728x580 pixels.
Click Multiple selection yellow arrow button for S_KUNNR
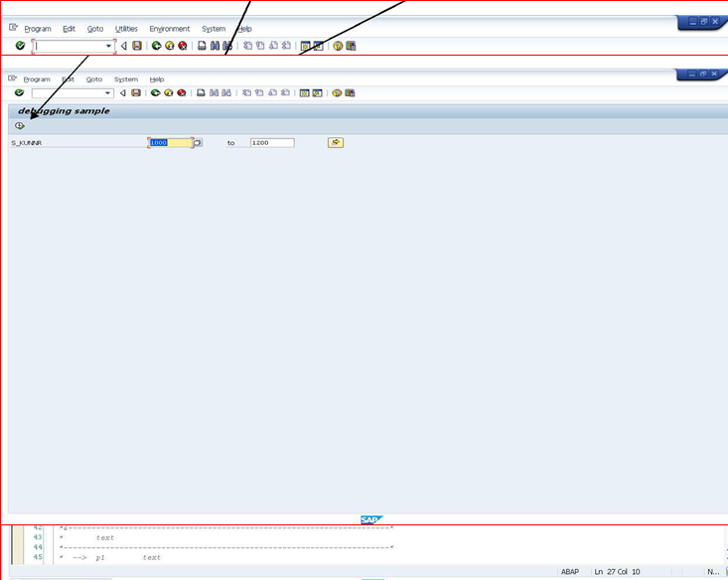(336, 143)
